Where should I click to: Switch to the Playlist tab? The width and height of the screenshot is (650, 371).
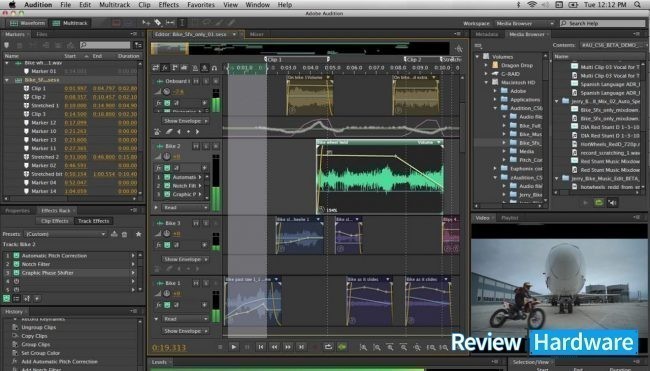click(509, 218)
